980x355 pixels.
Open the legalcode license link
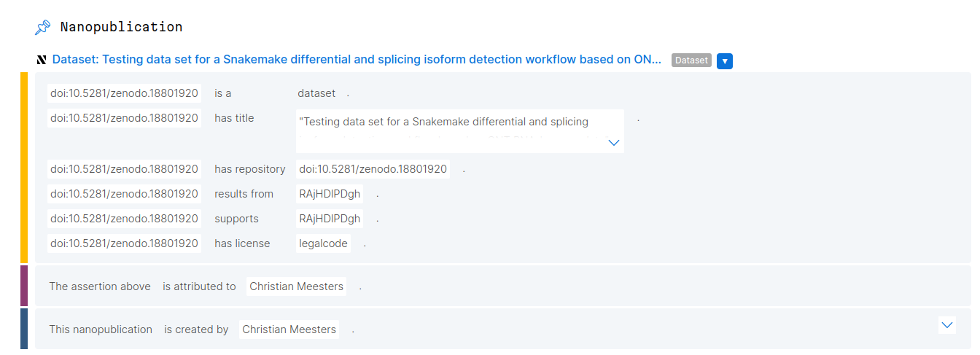pyautogui.click(x=323, y=243)
